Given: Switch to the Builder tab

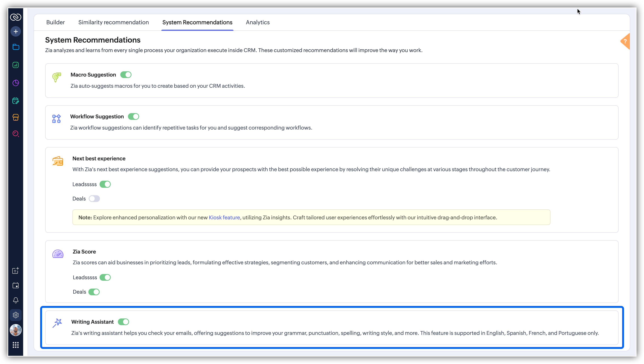Looking at the screenshot, I should pyautogui.click(x=55, y=22).
